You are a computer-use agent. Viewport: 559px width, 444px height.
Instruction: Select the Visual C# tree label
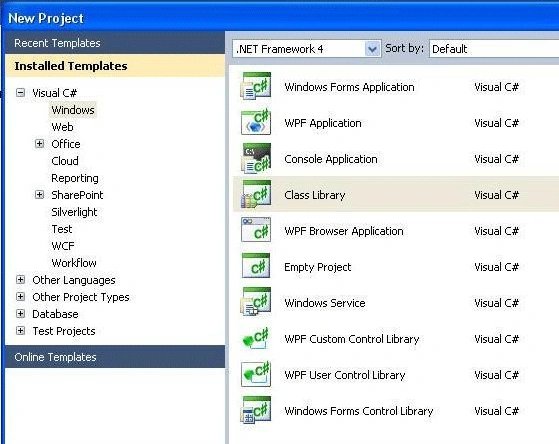coord(55,93)
